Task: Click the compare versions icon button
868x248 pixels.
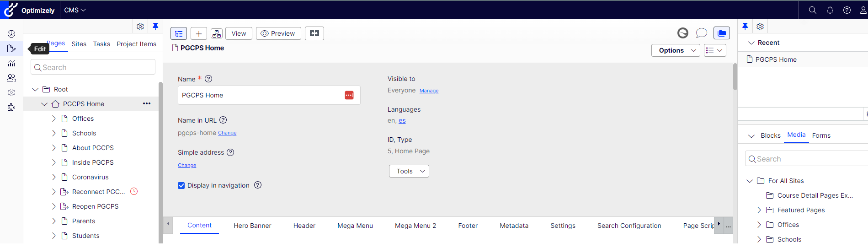Action: (x=314, y=33)
